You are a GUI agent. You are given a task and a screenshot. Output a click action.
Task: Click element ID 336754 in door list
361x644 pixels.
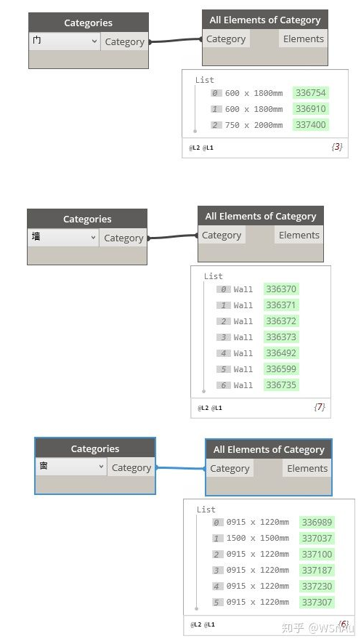click(311, 93)
